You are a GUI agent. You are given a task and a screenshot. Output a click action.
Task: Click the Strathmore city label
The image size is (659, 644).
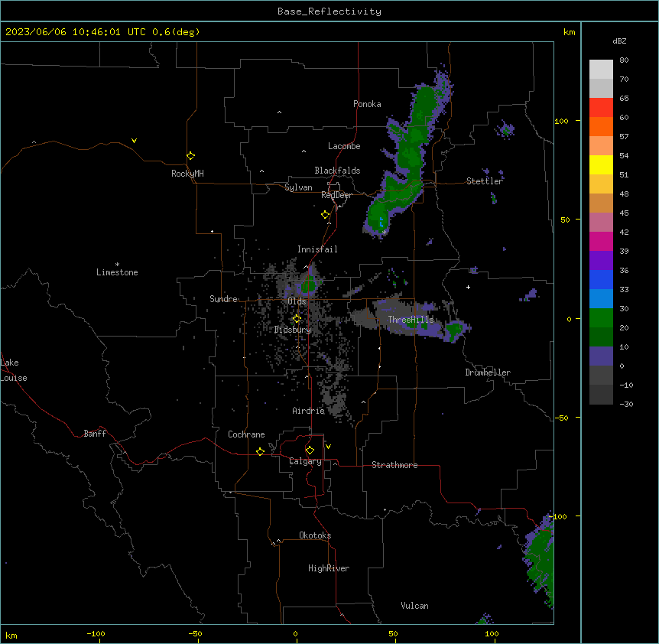pos(394,465)
